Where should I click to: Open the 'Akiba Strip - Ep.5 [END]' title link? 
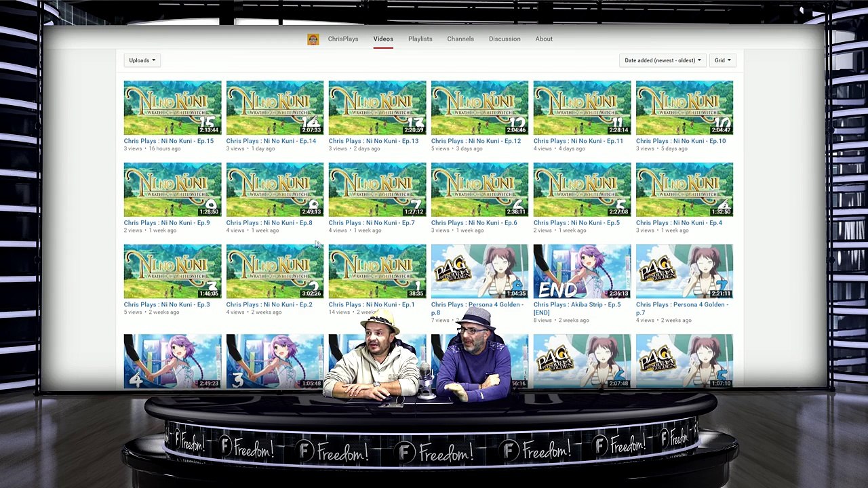pos(576,308)
